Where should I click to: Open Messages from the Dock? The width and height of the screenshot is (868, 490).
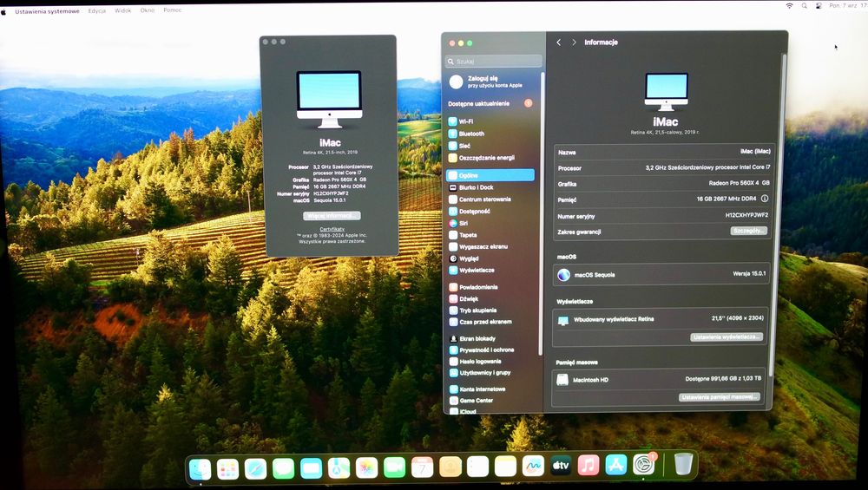click(x=283, y=468)
